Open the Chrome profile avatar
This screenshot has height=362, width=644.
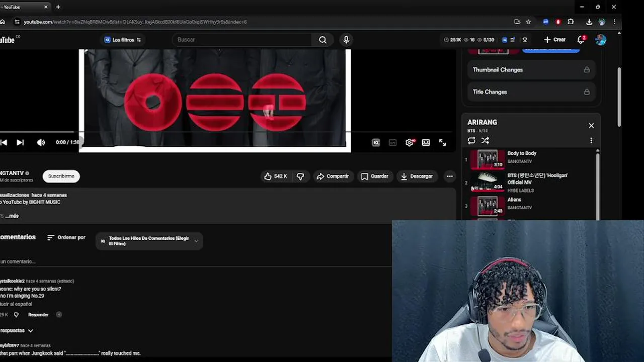pyautogui.click(x=602, y=22)
